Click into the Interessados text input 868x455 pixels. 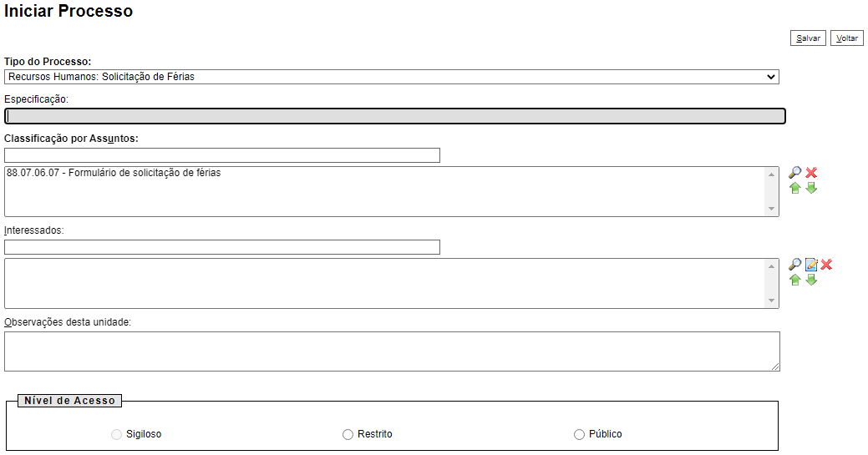tap(221, 247)
